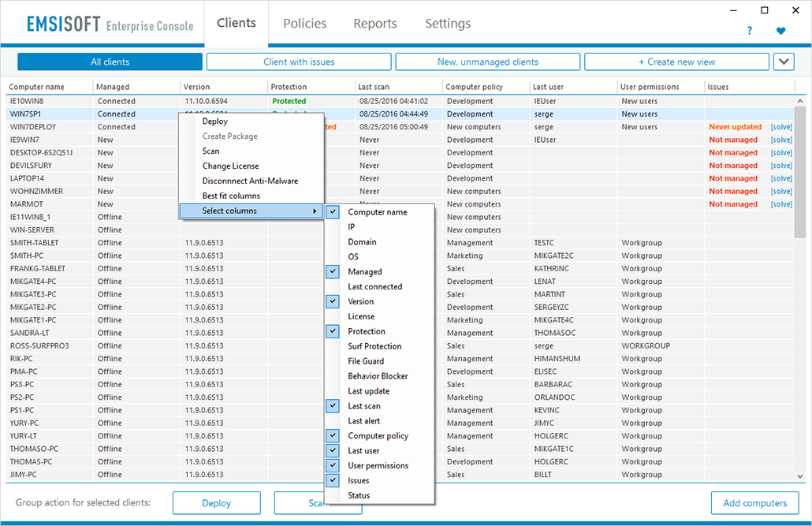Enable the Last alert column
Image resolution: width=812 pixels, height=526 pixels.
tap(379, 421)
